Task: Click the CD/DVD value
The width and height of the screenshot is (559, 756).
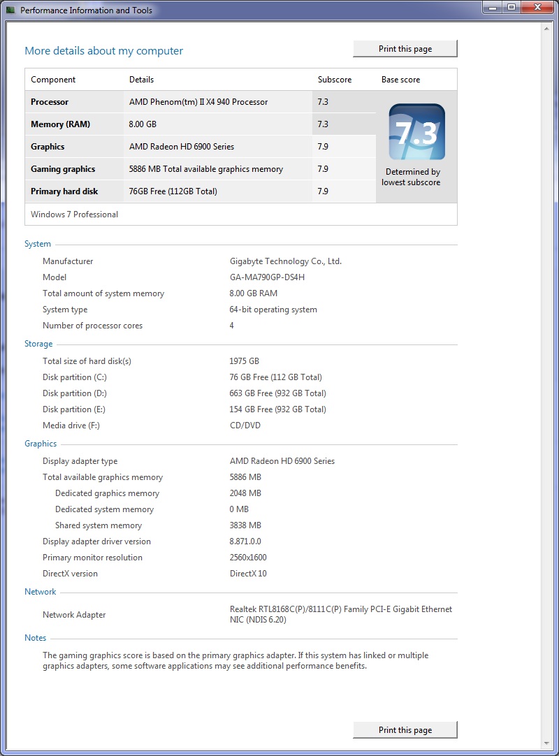Action: [245, 426]
